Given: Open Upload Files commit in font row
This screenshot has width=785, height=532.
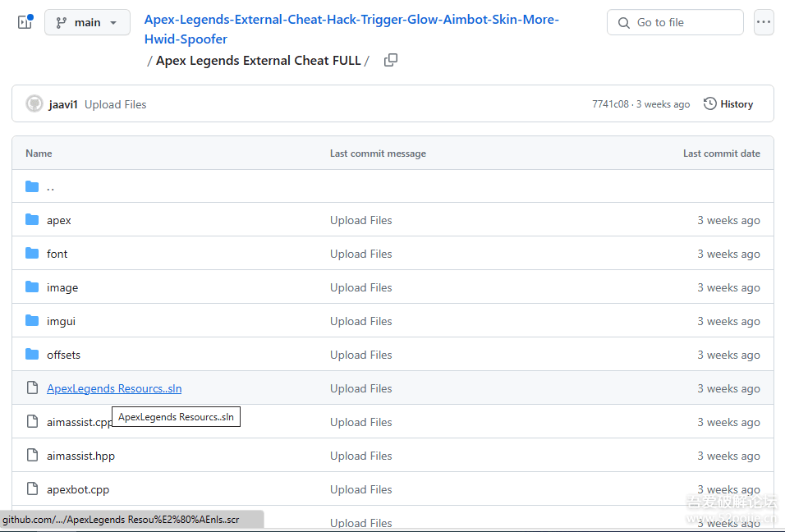Looking at the screenshot, I should pos(360,254).
